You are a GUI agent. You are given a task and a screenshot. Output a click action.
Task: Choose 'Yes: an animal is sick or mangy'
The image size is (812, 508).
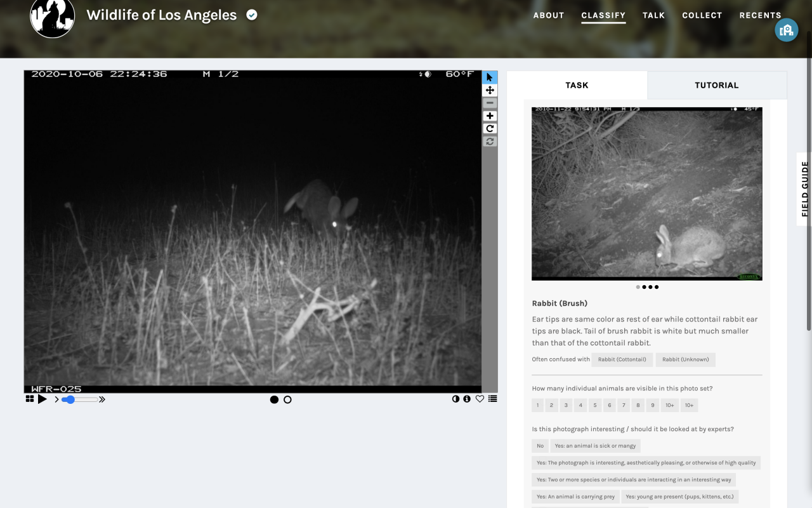coord(596,446)
